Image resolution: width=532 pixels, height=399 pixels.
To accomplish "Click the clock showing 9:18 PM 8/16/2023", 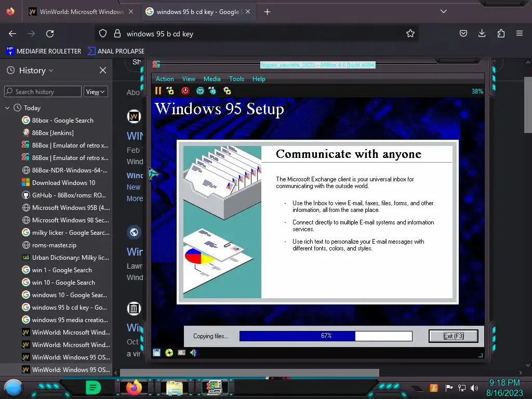I will [x=504, y=388].
